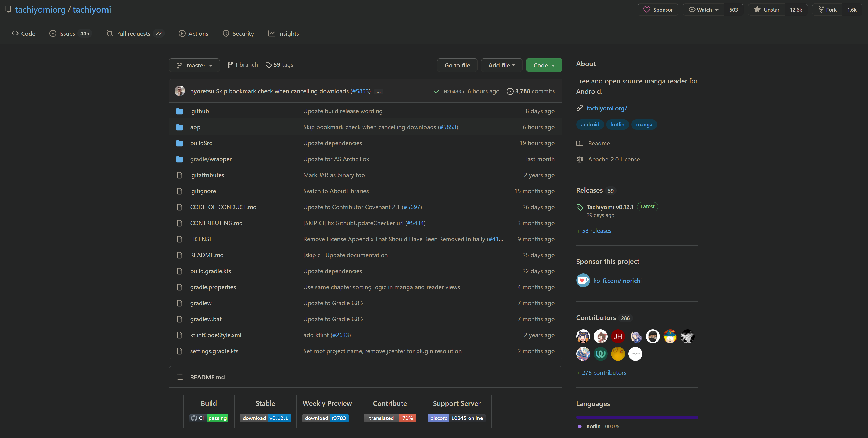Open the .github folder icon

tap(180, 111)
